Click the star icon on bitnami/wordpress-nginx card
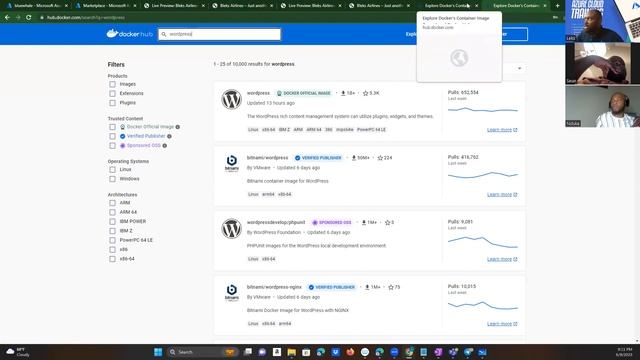Viewport: 640px width, 360px height. [x=391, y=287]
